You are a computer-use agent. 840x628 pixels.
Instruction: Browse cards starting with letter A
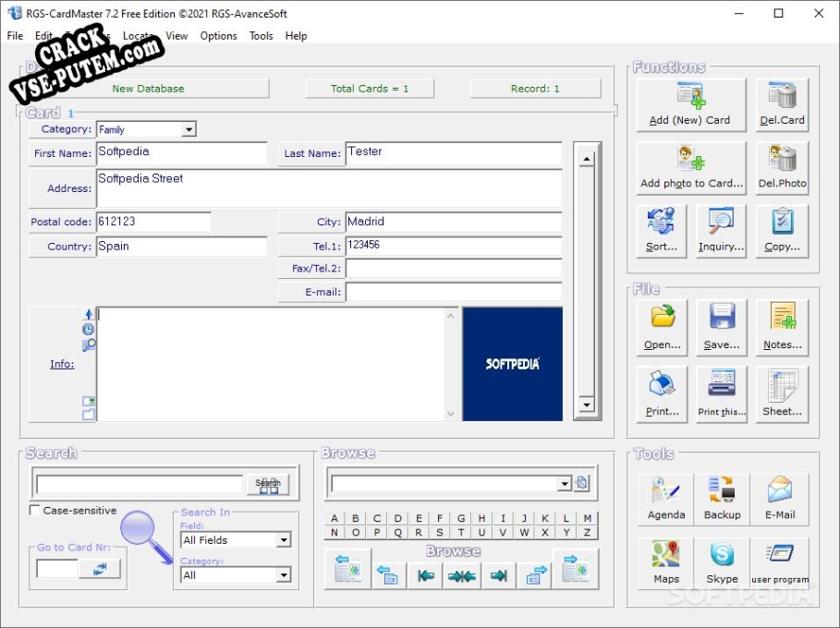click(335, 518)
